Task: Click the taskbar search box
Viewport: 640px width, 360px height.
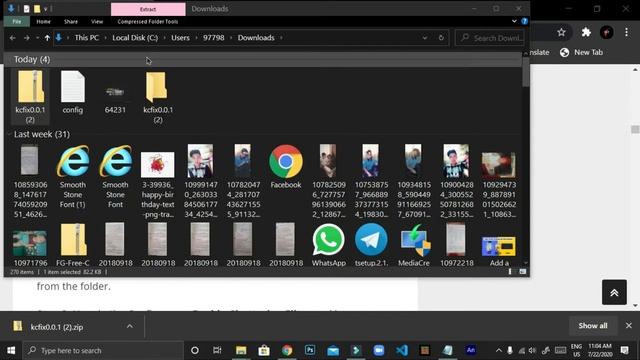Action: [x=104, y=350]
